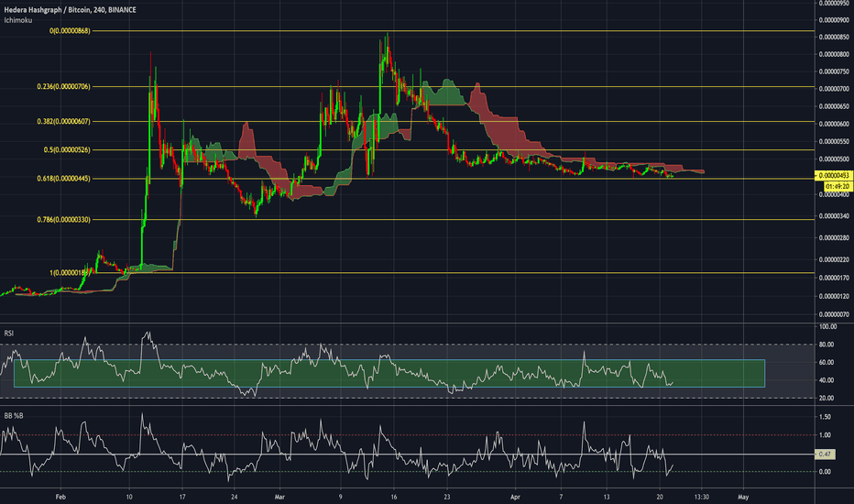This screenshot has height=504, width=854.
Task: Select the Ichimoku indicator label
Action: point(18,20)
